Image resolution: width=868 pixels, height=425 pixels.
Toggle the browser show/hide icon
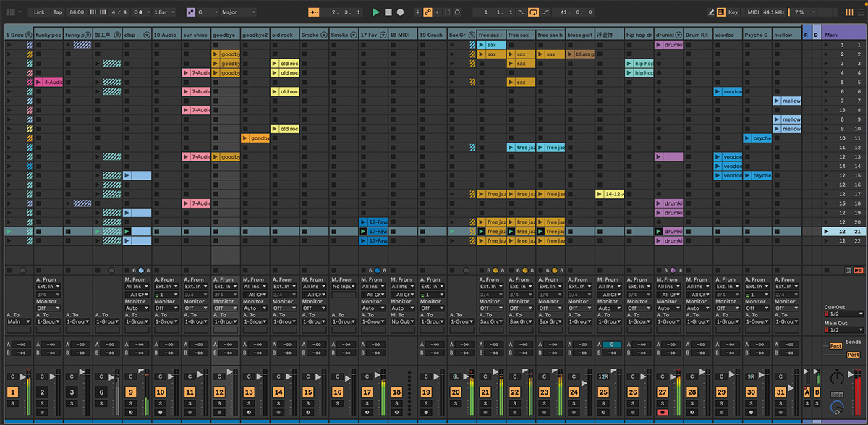[10, 12]
